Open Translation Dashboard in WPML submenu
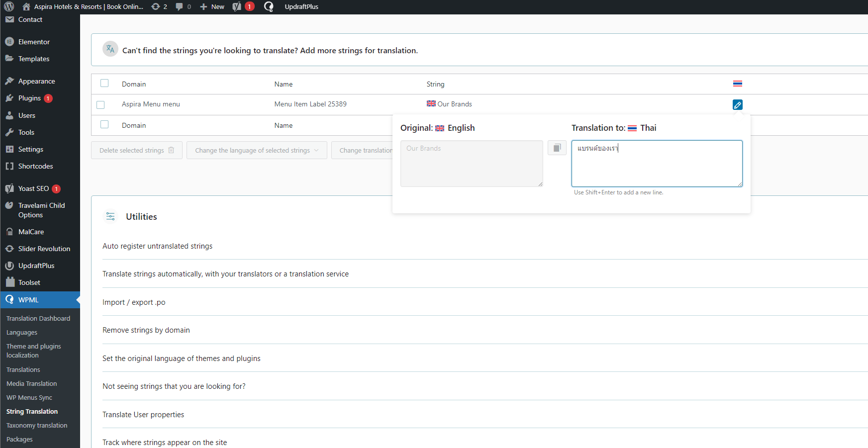Viewport: 868px width, 448px height. click(38, 318)
